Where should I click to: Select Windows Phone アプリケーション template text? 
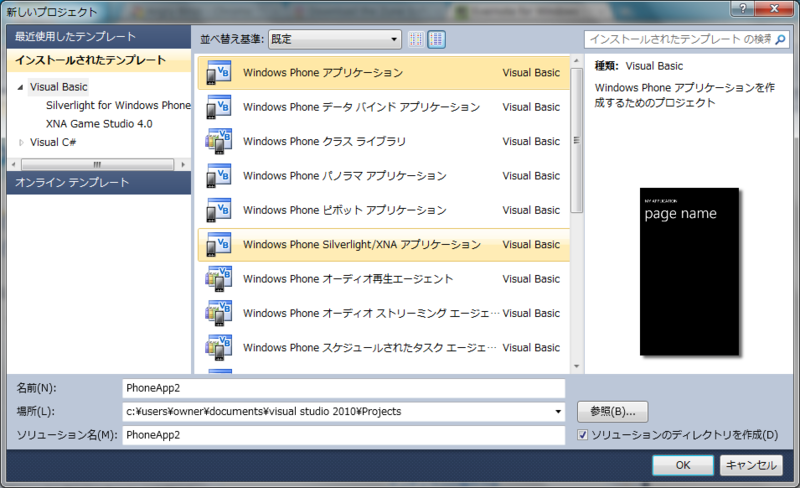[x=323, y=72]
